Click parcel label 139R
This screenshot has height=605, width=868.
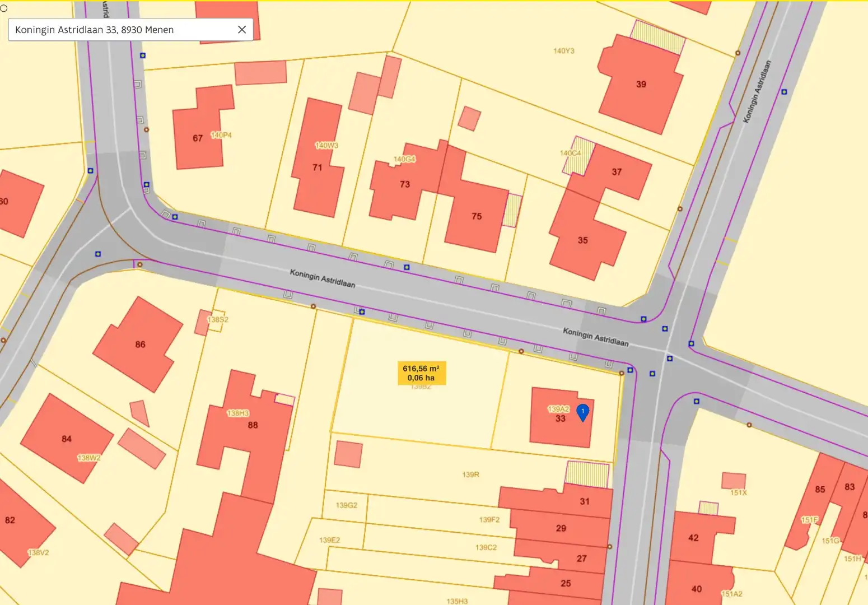(470, 474)
